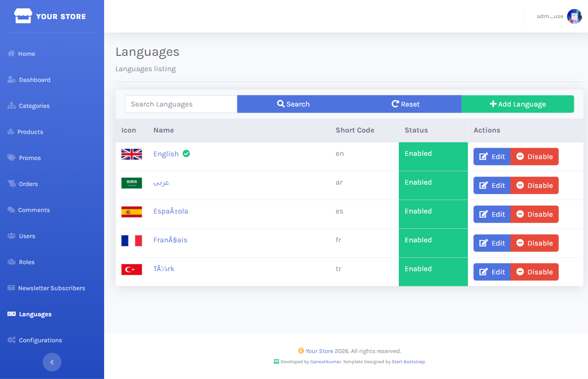Disable the English language
This screenshot has width=588, height=379.
[x=535, y=157]
